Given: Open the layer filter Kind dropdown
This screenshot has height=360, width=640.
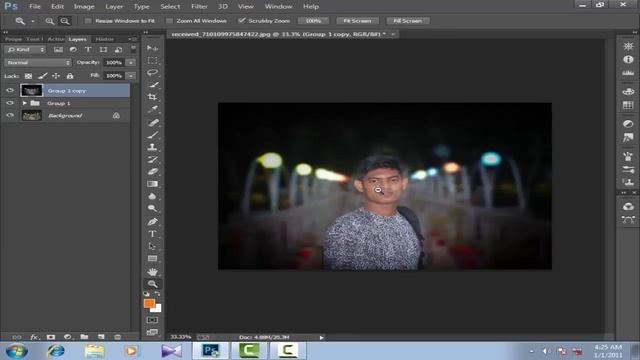Looking at the screenshot, I should pos(25,49).
